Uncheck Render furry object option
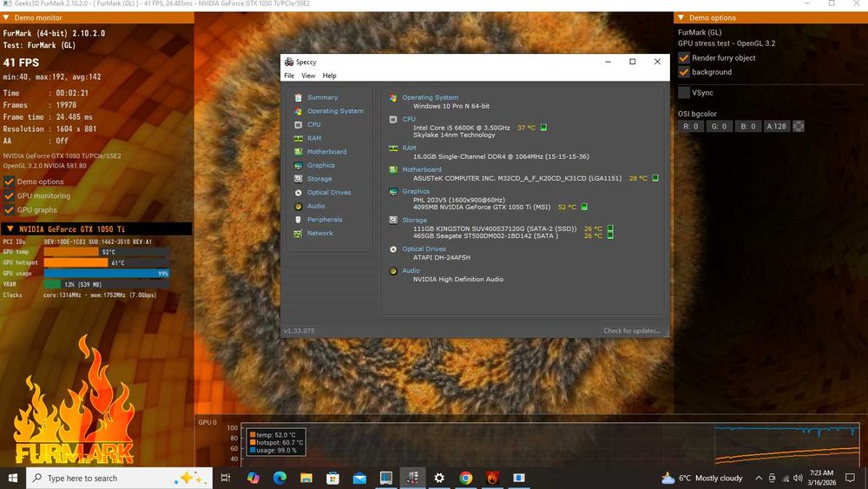This screenshot has width=868, height=489. pos(684,58)
